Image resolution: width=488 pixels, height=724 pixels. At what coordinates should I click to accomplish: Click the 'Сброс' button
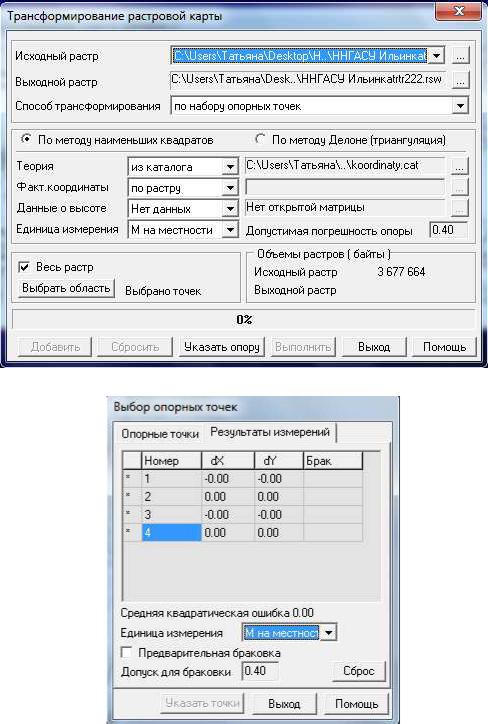359,671
